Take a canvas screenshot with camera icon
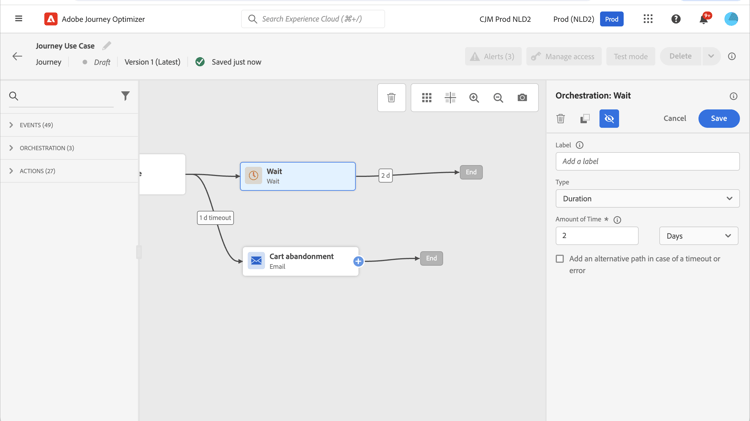The width and height of the screenshot is (750, 421). pyautogui.click(x=522, y=98)
